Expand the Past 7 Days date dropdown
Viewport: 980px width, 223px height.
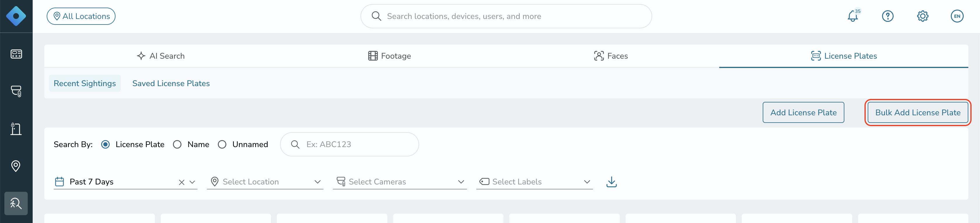[192, 182]
